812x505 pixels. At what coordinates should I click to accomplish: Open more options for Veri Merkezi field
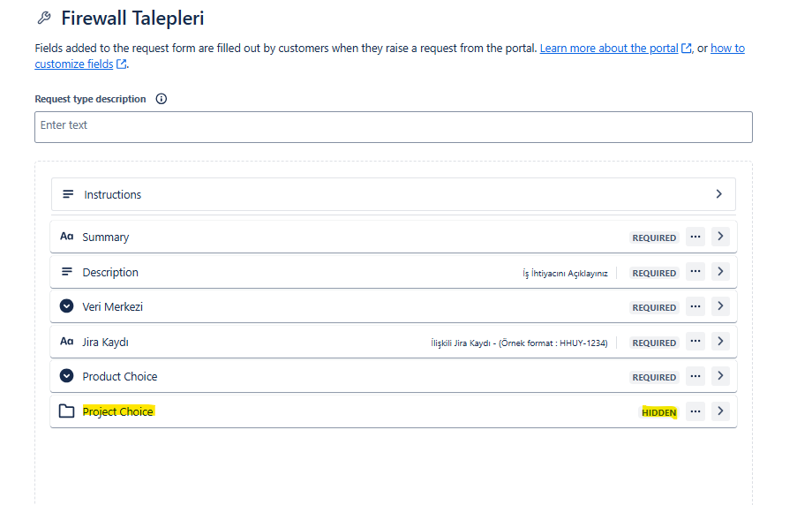(695, 306)
